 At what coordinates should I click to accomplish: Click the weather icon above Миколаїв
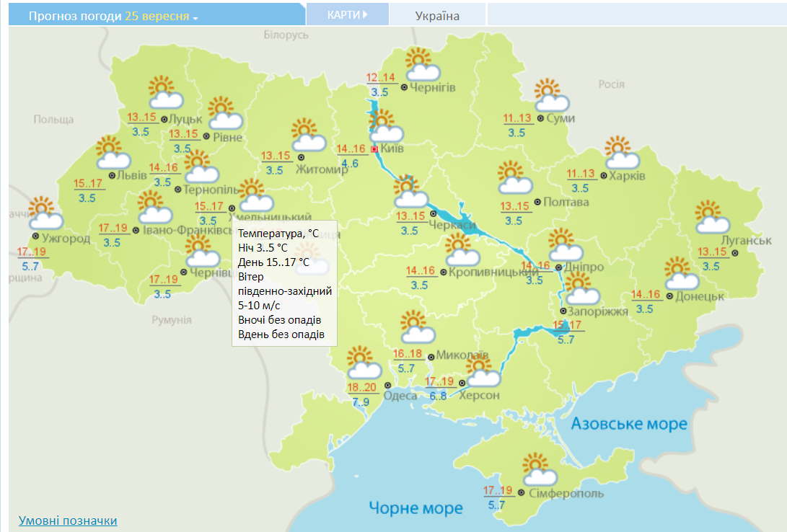pos(416,327)
